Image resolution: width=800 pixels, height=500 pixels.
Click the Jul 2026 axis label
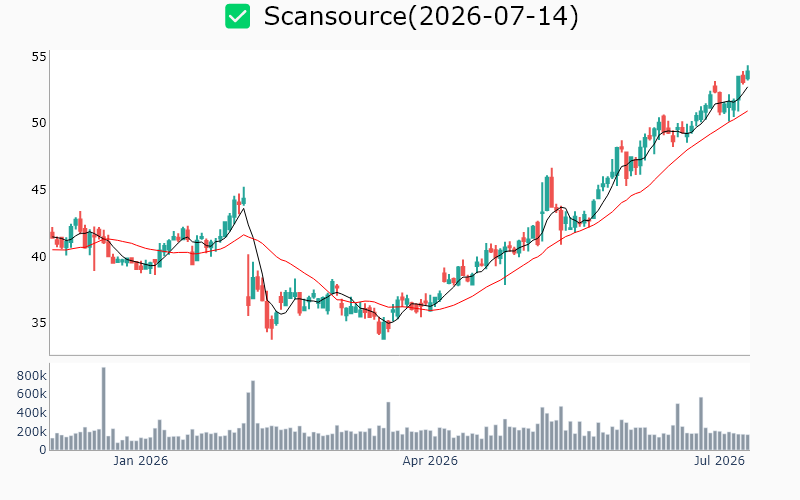(719, 461)
